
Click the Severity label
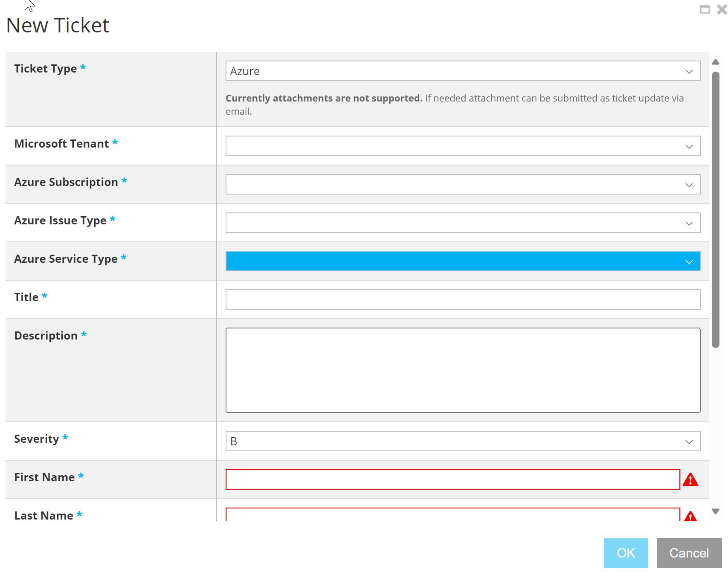(37, 438)
